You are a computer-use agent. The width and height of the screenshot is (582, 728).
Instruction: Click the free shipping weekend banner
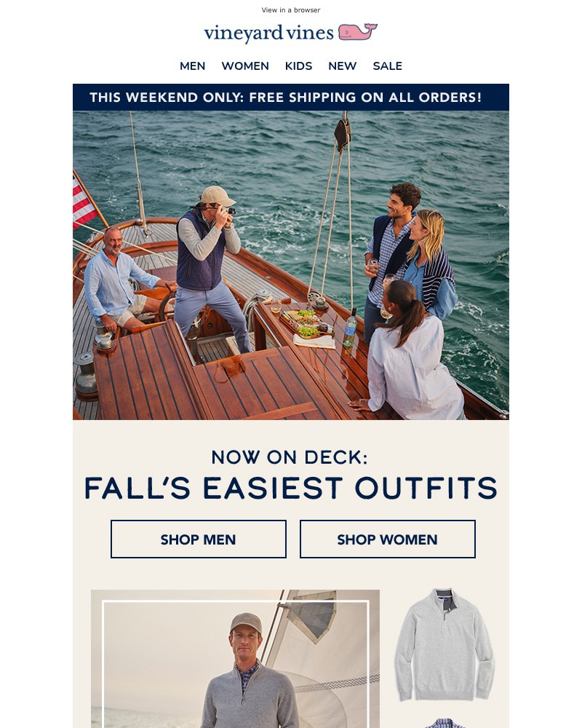click(x=290, y=97)
